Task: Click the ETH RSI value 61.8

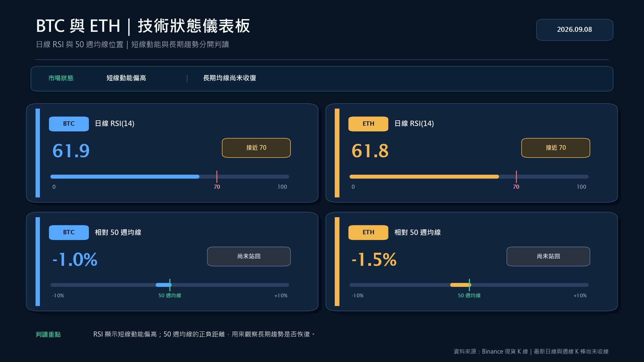Action: pos(370,151)
